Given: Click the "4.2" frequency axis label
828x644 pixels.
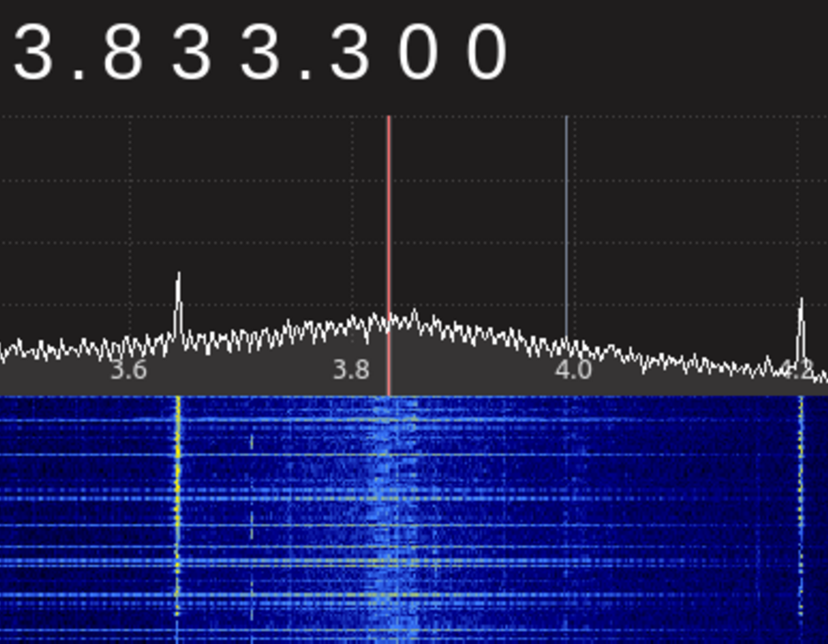Looking at the screenshot, I should click(x=798, y=370).
